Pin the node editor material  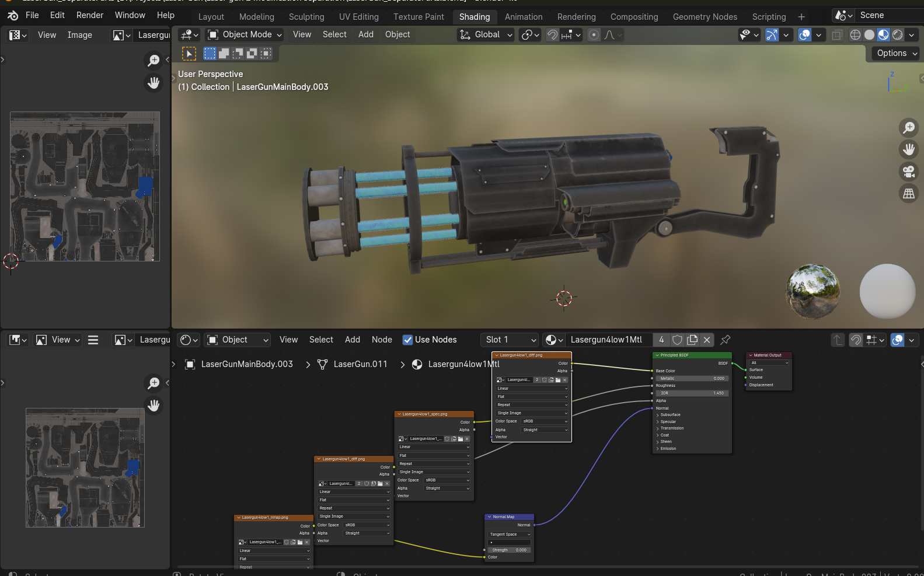coord(726,340)
